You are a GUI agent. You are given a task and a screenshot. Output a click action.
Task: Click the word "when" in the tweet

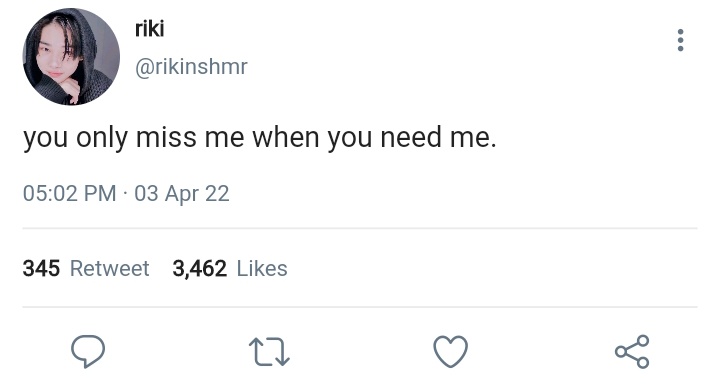point(285,137)
